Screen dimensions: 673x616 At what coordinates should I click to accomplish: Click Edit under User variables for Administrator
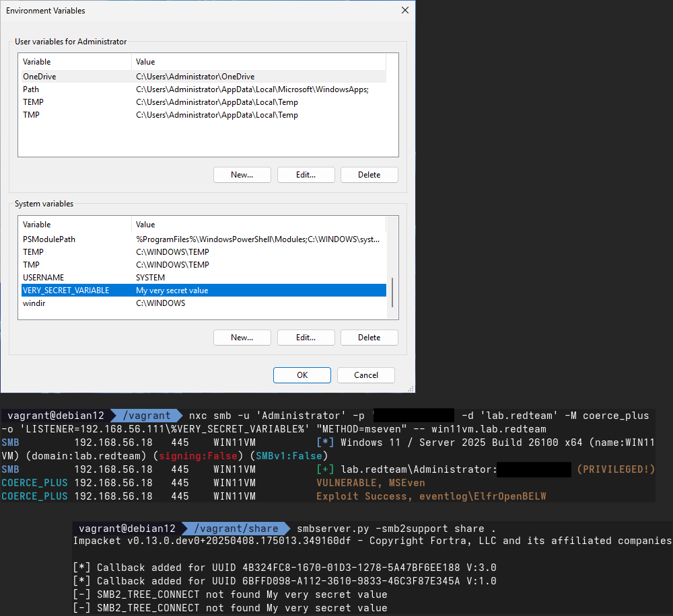(x=306, y=175)
